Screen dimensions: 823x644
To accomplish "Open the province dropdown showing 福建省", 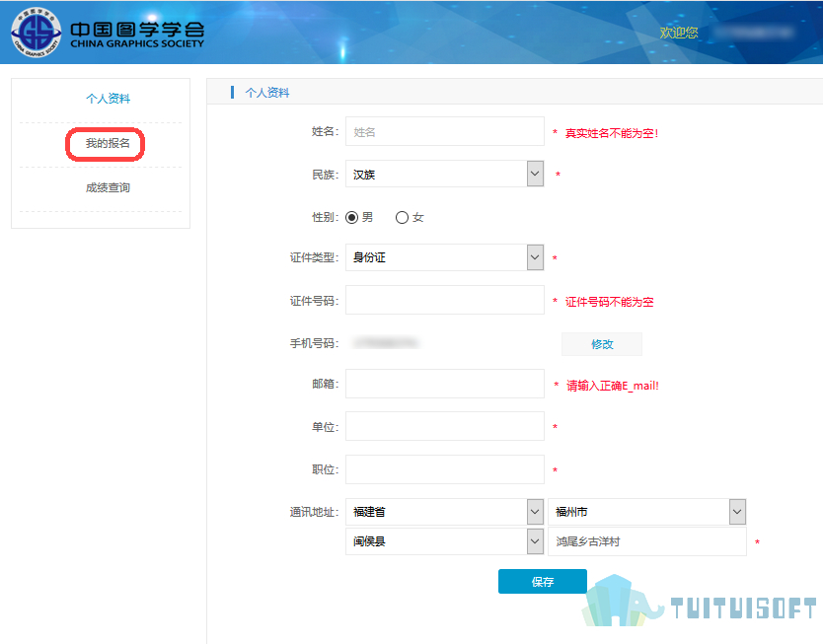I will [x=445, y=512].
